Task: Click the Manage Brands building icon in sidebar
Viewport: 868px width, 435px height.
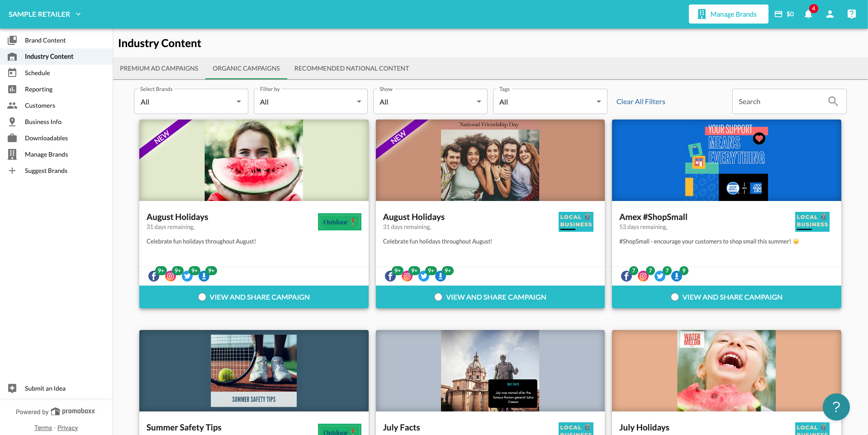Action: pyautogui.click(x=12, y=154)
